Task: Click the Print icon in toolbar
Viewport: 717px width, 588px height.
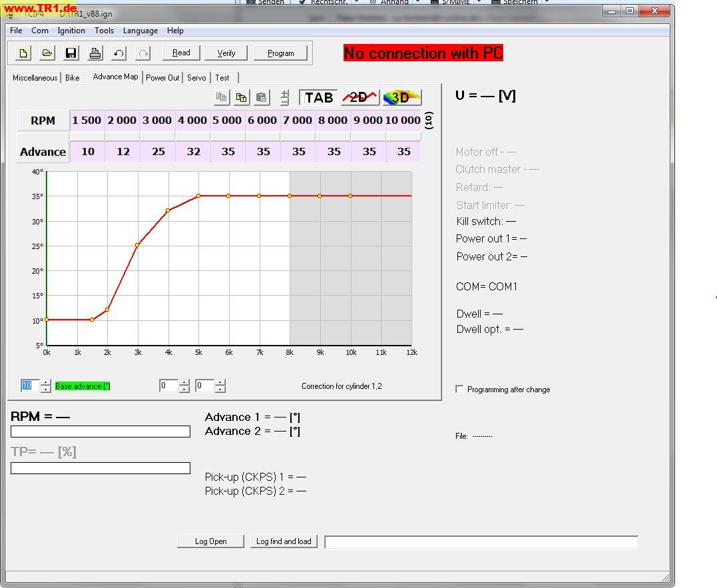Action: pyautogui.click(x=95, y=53)
